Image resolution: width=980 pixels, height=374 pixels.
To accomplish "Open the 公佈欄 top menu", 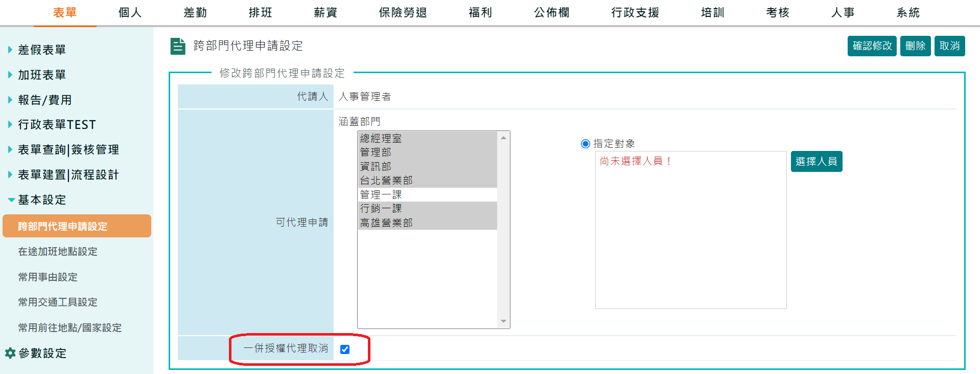I will (x=552, y=13).
